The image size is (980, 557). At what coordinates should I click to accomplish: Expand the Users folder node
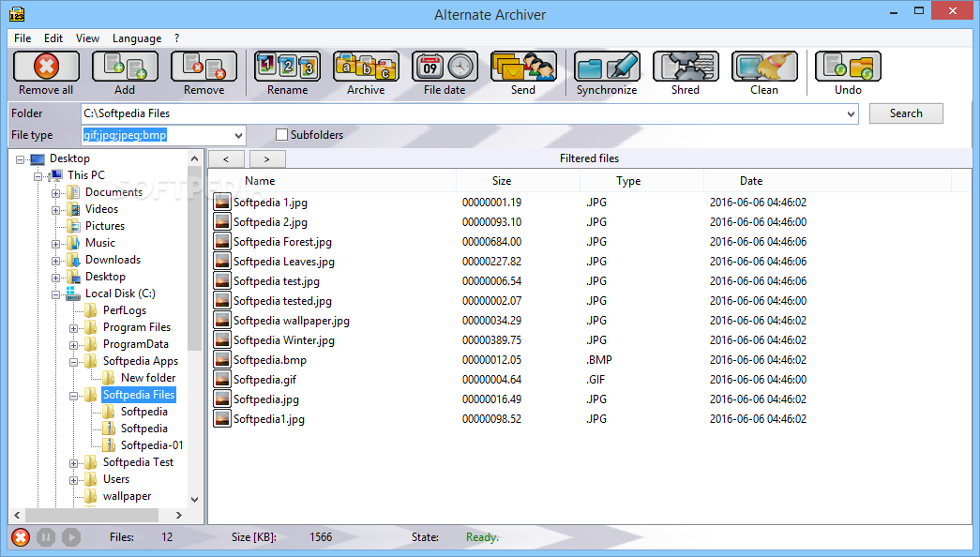[73, 480]
